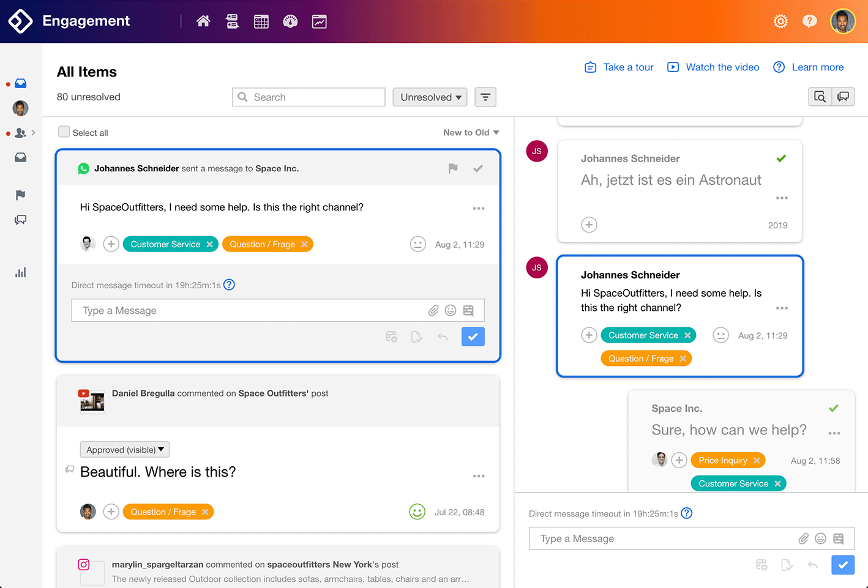Viewport: 868px width, 588px height.
Task: Open the Approved (visible) dropdown
Action: pyautogui.click(x=125, y=450)
